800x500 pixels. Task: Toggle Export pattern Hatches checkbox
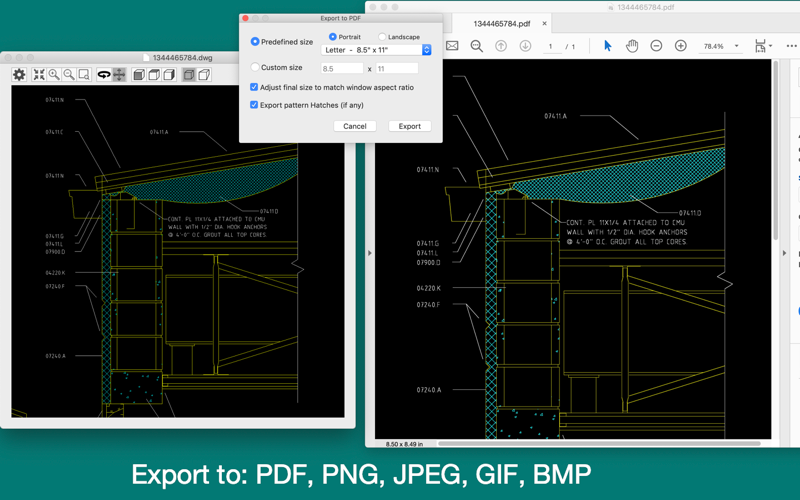(254, 105)
